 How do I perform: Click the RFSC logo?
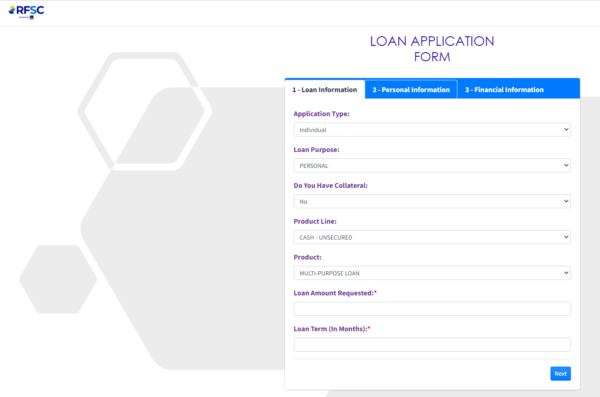(26, 11)
